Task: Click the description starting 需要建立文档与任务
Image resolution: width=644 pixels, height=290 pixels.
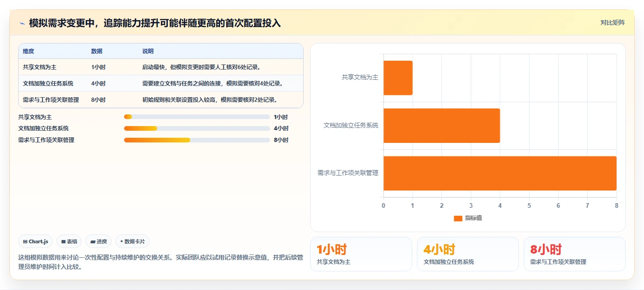Action: [x=213, y=84]
